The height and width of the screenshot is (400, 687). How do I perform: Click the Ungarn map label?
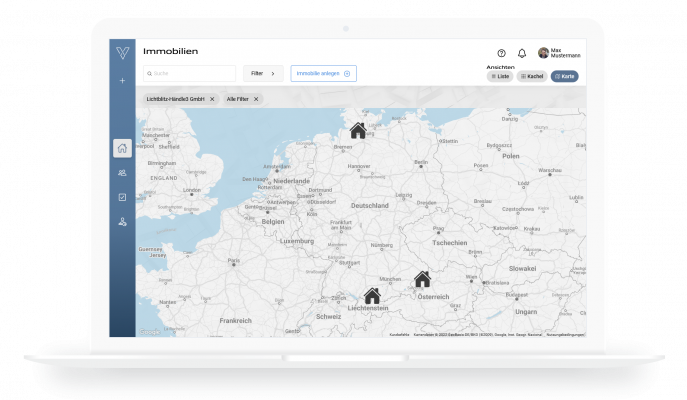[x=526, y=312]
